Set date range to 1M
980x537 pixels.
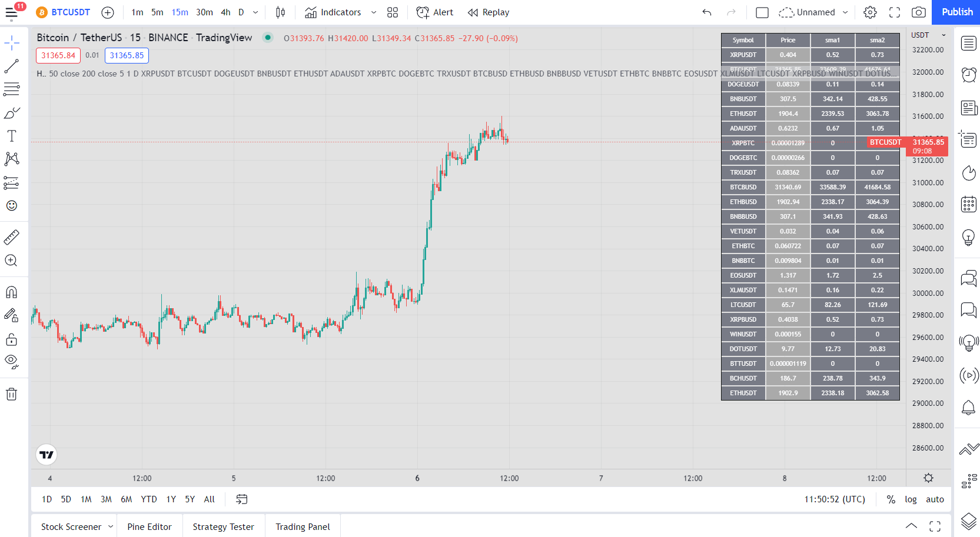tap(86, 499)
